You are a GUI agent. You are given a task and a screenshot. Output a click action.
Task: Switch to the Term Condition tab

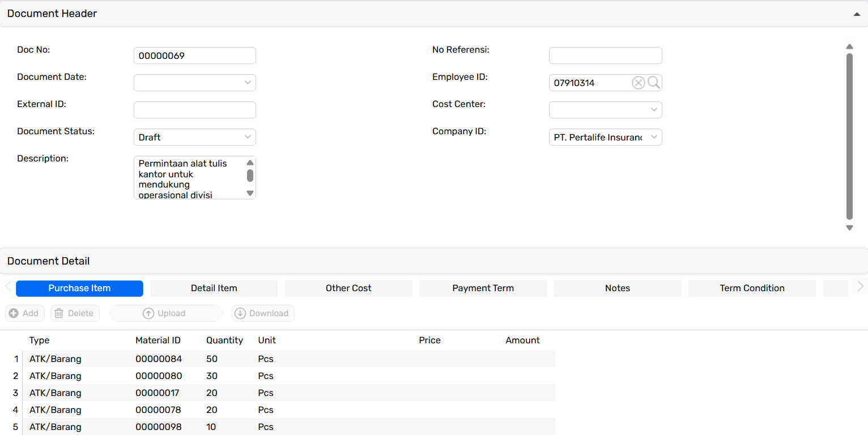point(752,288)
